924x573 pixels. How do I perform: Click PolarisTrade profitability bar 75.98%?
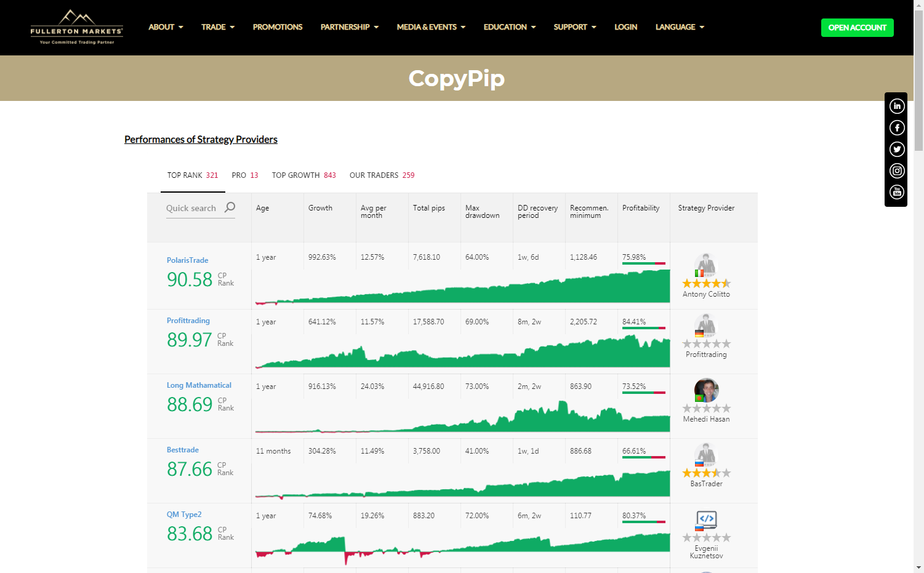point(644,263)
